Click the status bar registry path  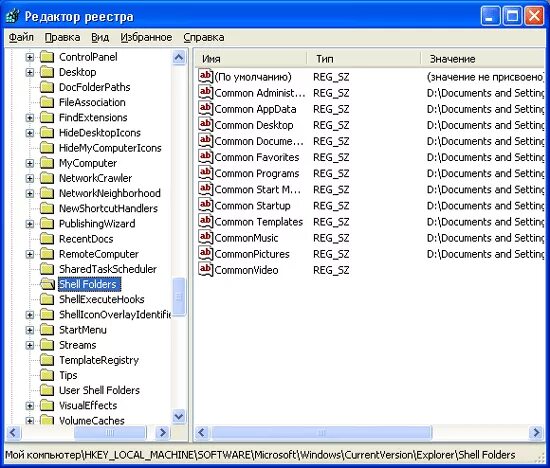point(260,455)
